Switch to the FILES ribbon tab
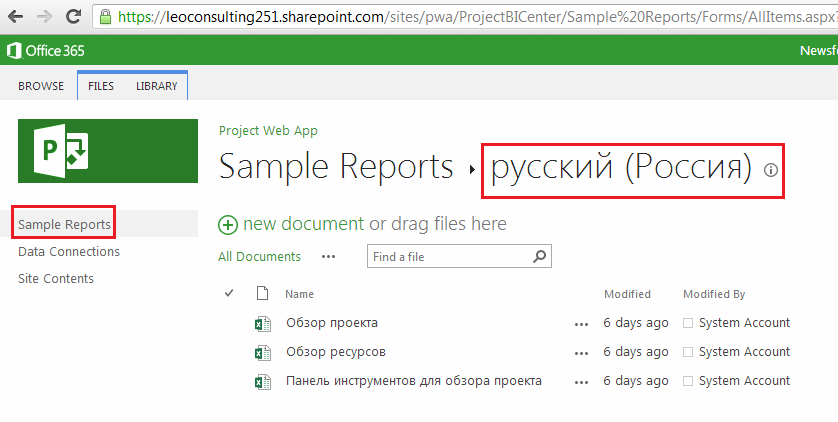The width and height of the screenshot is (838, 422). tap(101, 86)
